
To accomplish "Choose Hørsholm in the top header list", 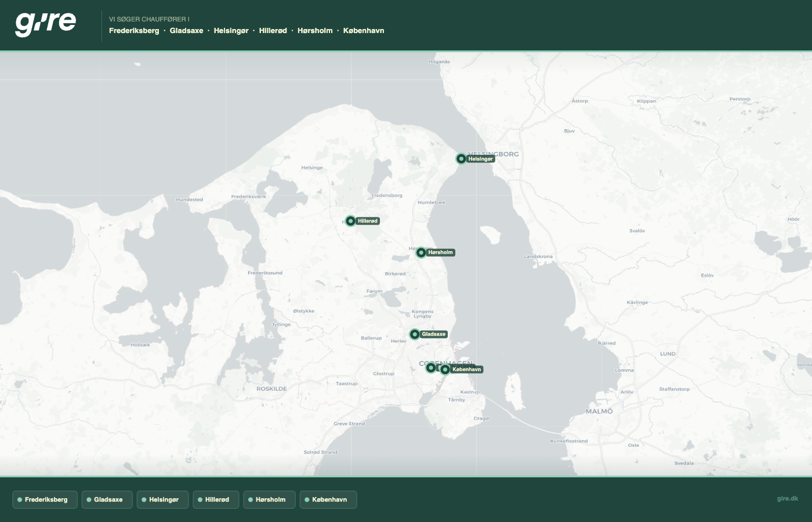I will pyautogui.click(x=315, y=31).
